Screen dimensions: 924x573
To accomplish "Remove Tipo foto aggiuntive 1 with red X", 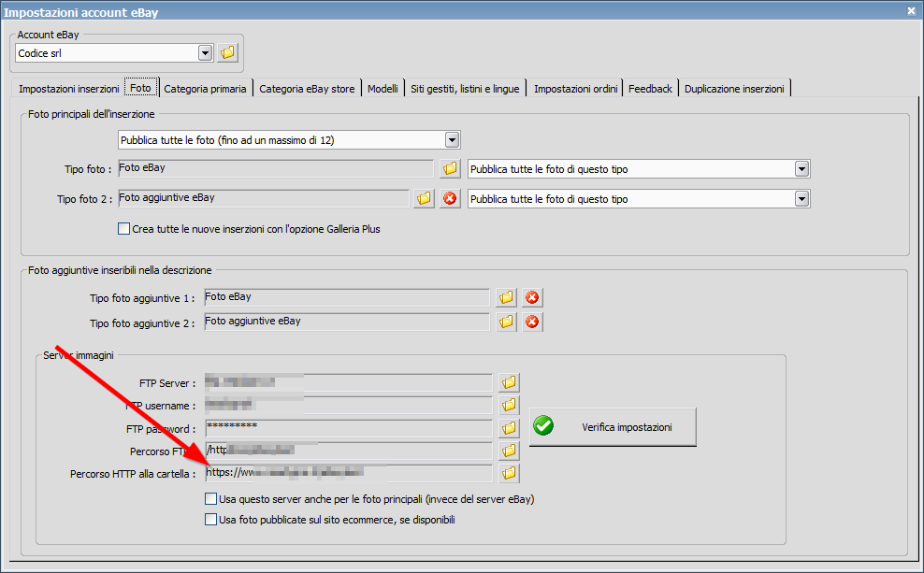I will point(532,297).
